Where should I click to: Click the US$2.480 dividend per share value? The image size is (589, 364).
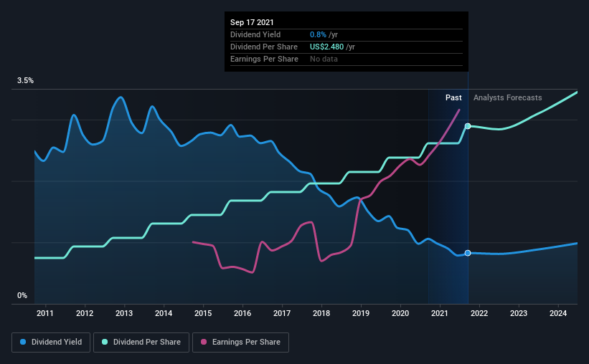pos(327,47)
